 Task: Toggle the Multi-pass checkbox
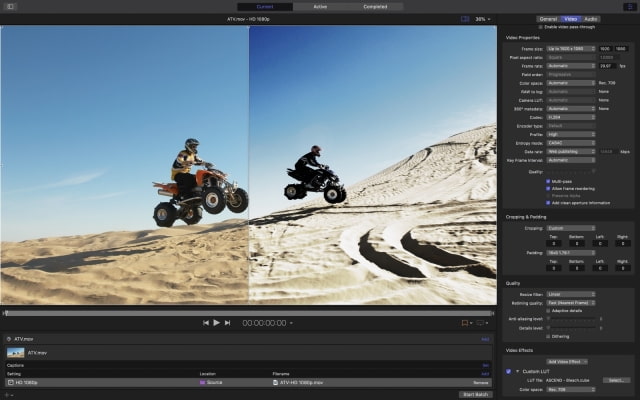tap(549, 181)
